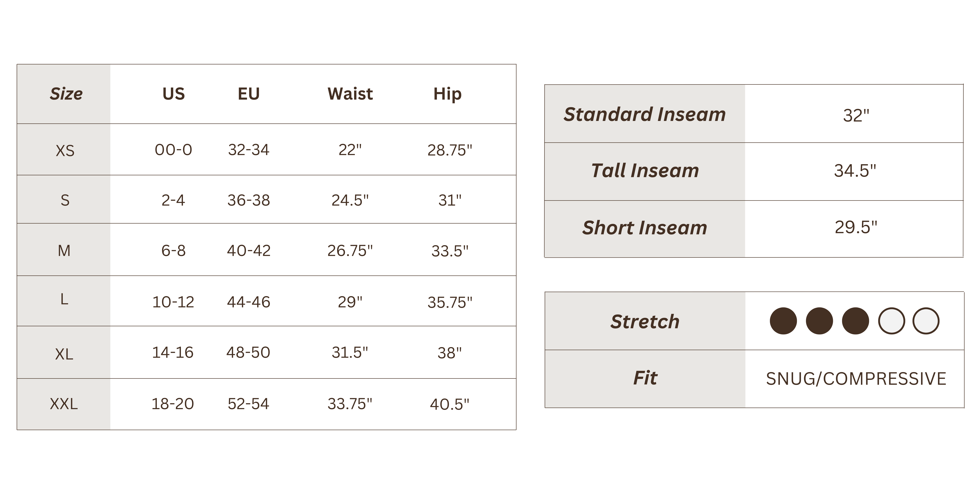Click the first filled Stretch dot
Image resolution: width=980 pixels, height=490 pixels.
783,321
